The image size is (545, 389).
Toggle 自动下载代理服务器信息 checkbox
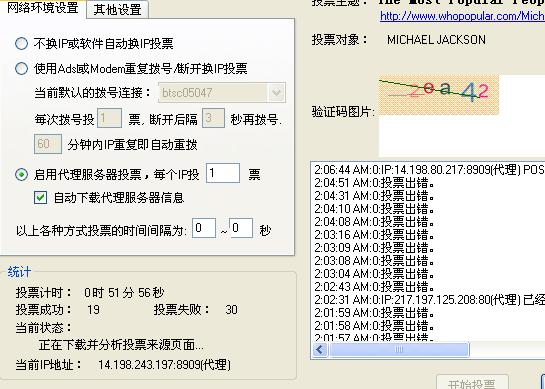click(x=40, y=197)
